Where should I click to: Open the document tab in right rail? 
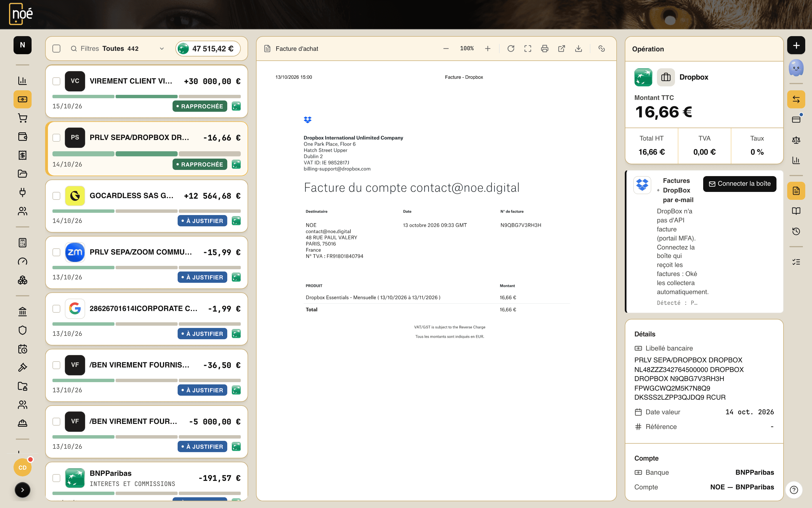coord(796,191)
